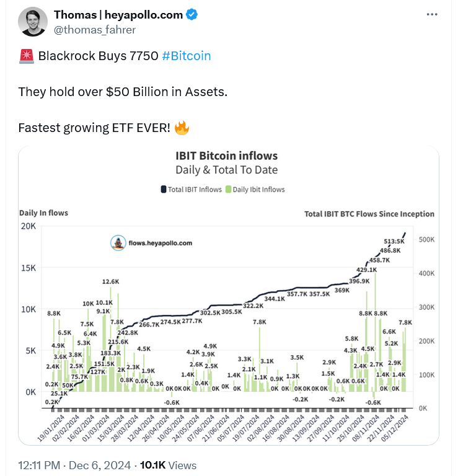Click the 10.1K Views count
This screenshot has height=476, width=458.
tap(169, 465)
